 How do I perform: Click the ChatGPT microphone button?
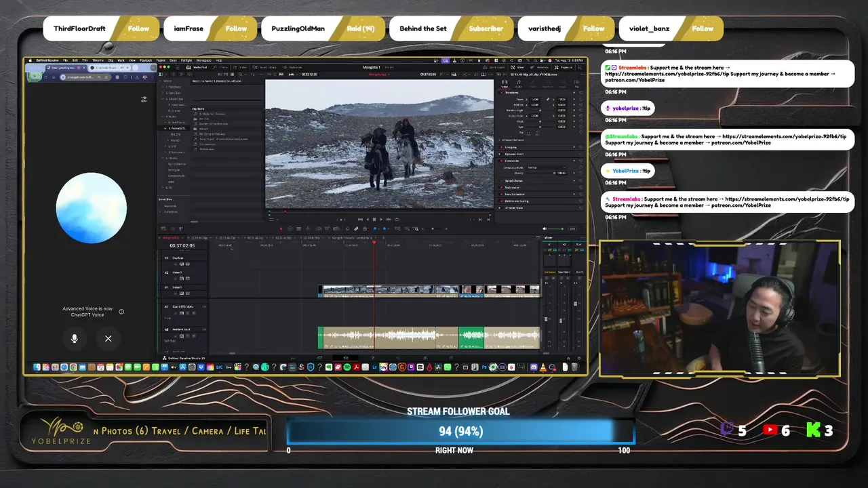pyautogui.click(x=75, y=338)
